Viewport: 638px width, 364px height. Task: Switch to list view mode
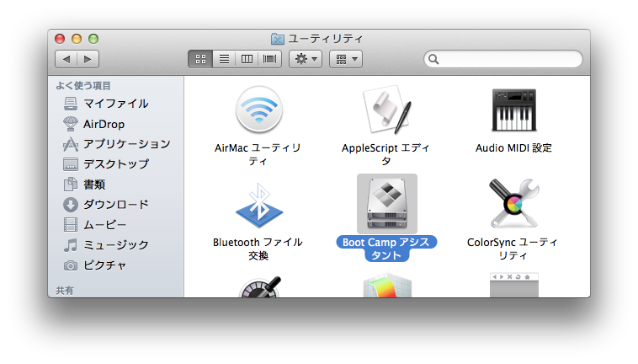click(224, 59)
